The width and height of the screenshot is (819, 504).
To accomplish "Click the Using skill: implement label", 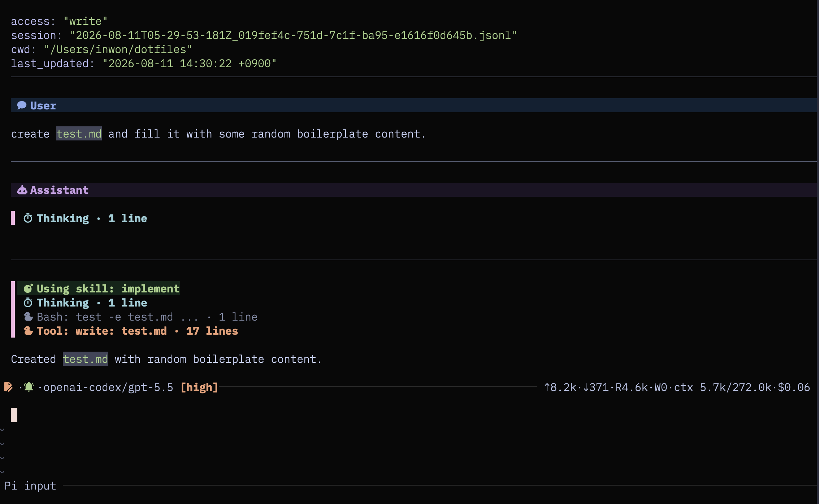I will click(108, 288).
